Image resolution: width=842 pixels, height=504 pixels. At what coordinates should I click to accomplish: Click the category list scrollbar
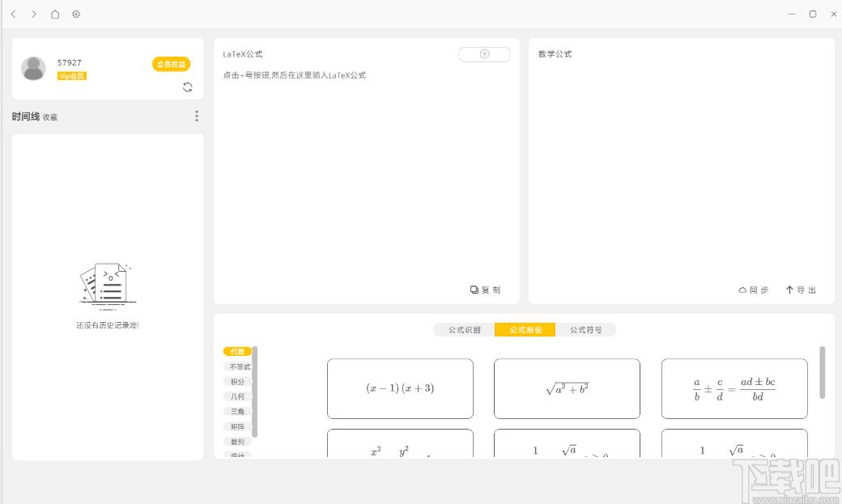pos(254,392)
